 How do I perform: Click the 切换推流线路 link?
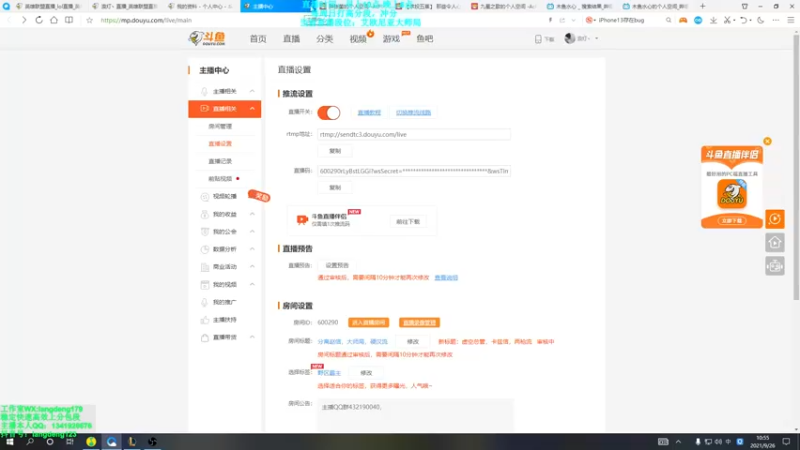pyautogui.click(x=413, y=113)
